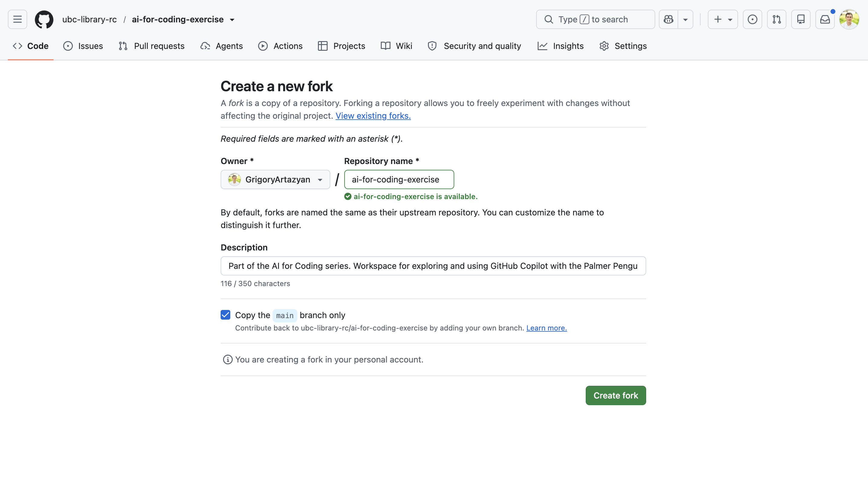This screenshot has width=868, height=490.
Task: Switch to the Agents tab
Action: [221, 46]
